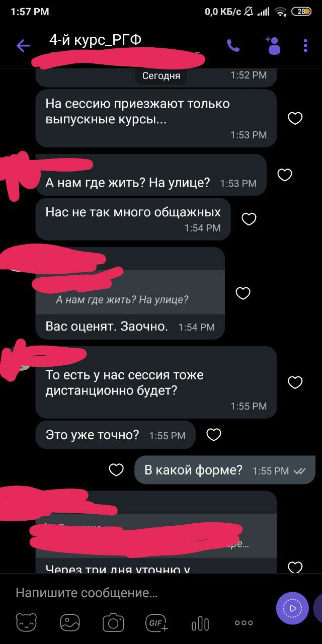
Task: Open the GIF creator icon
Action: tap(157, 623)
